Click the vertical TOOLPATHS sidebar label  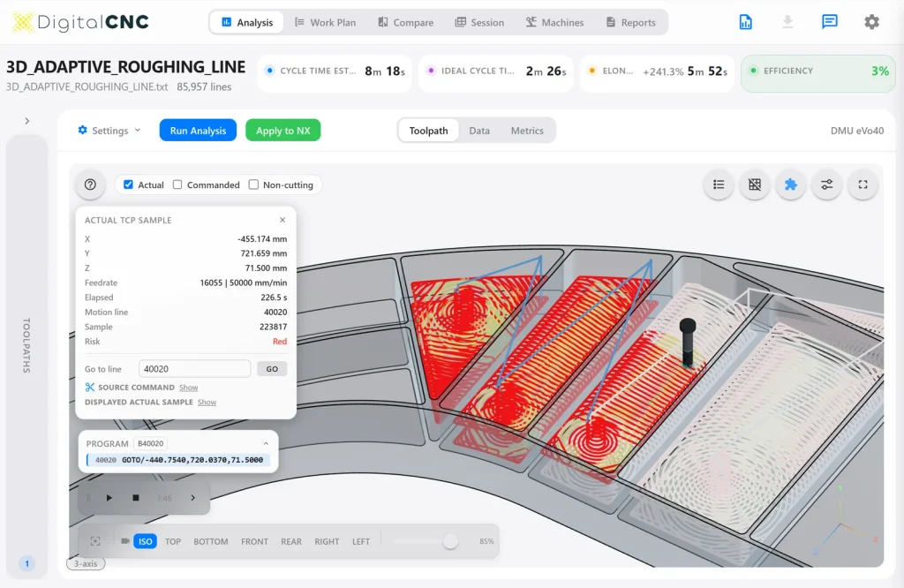click(x=26, y=345)
